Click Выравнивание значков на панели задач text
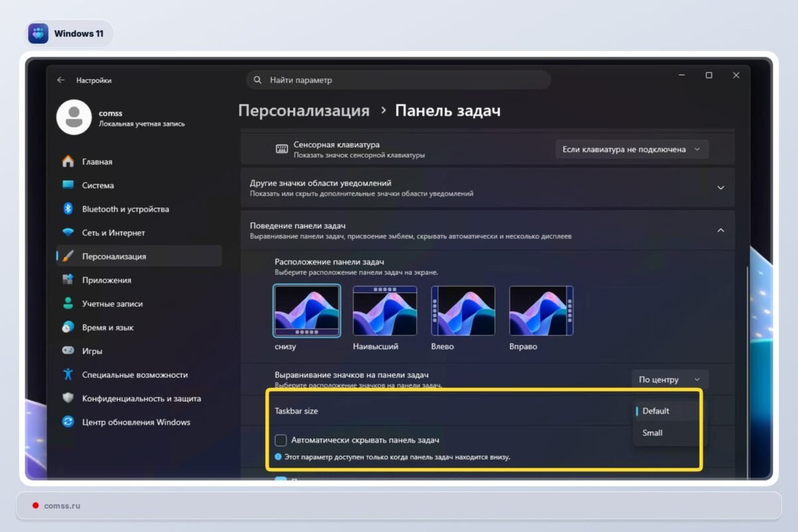 (352, 375)
